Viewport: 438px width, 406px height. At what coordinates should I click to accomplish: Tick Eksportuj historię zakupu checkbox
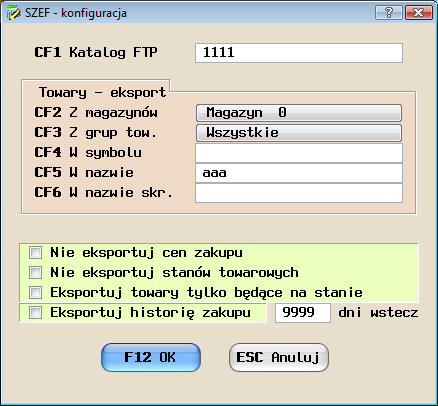pyautogui.click(x=35, y=313)
